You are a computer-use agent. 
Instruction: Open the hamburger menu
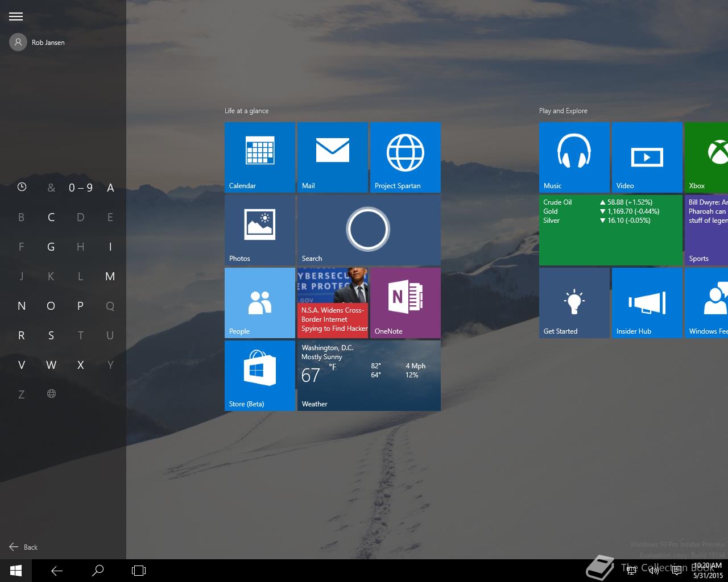[x=16, y=16]
